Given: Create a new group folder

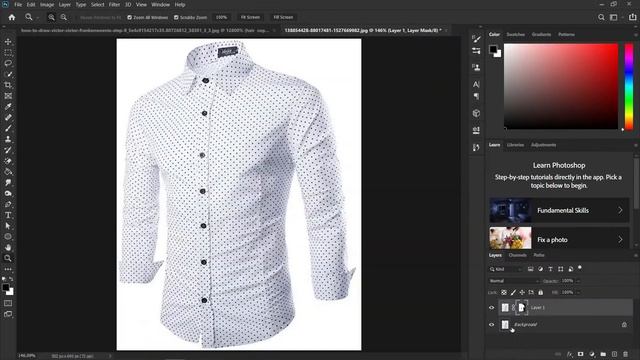Looking at the screenshot, I should [x=603, y=354].
